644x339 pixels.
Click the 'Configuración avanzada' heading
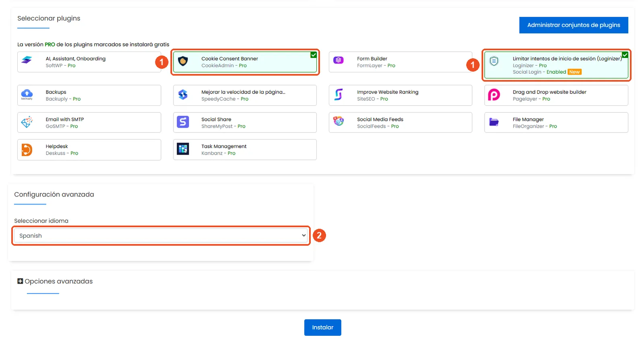[x=54, y=194]
